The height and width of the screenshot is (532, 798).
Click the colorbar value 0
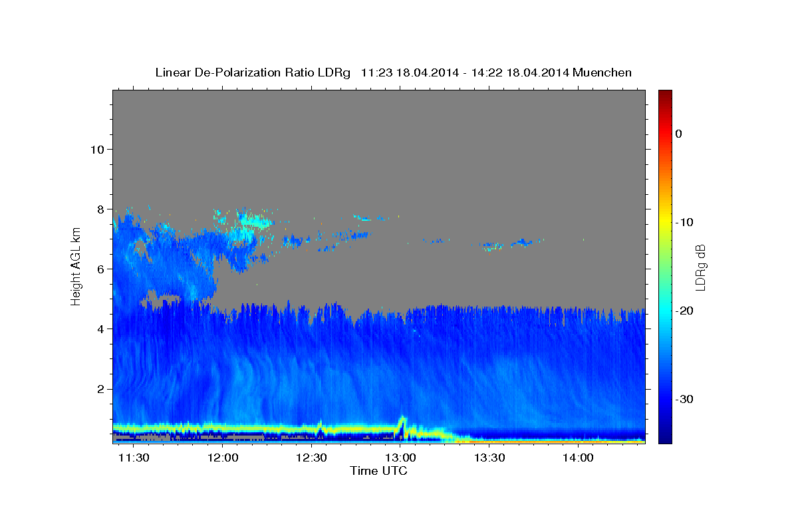pos(679,134)
